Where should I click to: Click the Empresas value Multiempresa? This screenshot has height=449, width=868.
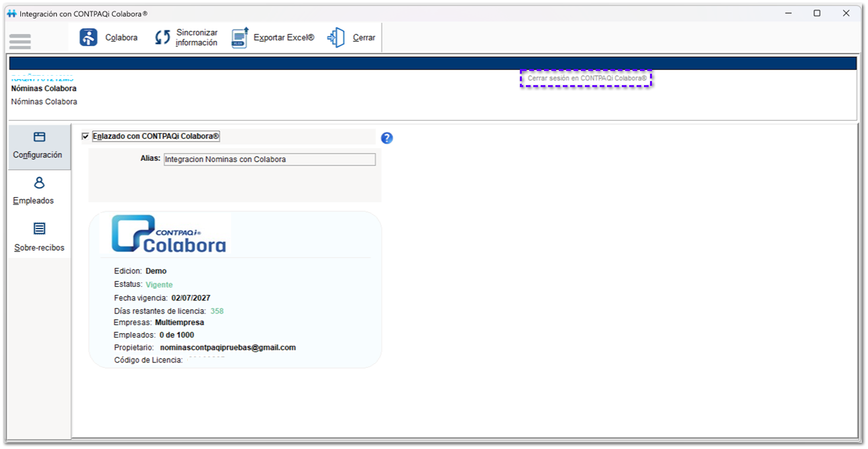click(x=179, y=322)
